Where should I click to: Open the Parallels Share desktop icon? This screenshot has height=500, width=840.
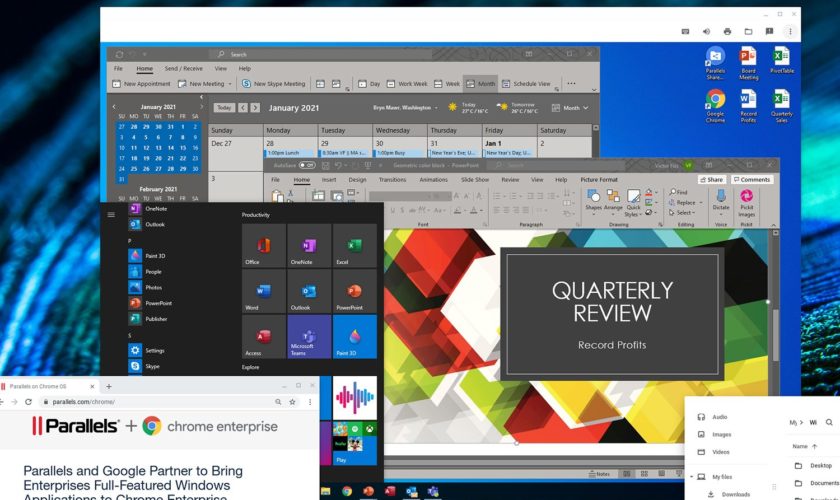coord(715,61)
